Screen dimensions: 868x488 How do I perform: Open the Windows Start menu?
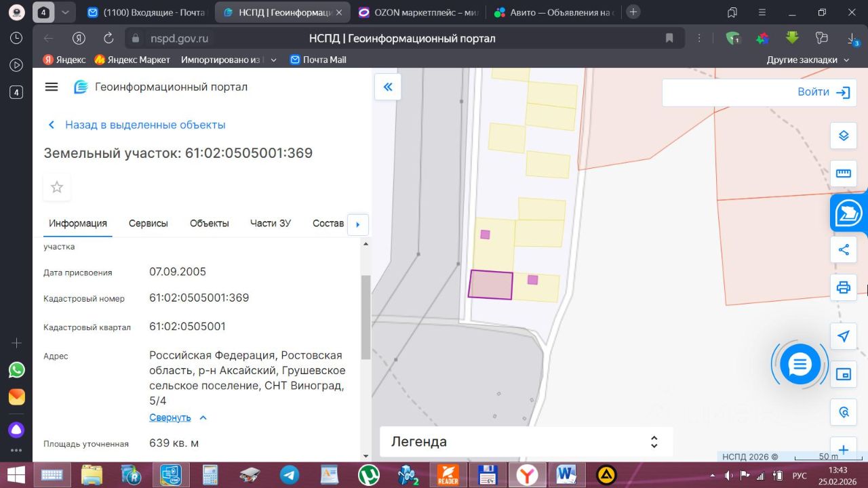(16, 474)
